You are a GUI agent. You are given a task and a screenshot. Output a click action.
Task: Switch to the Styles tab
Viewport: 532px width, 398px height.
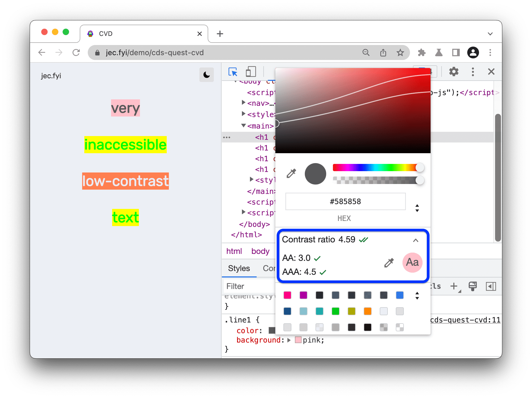[x=239, y=268]
